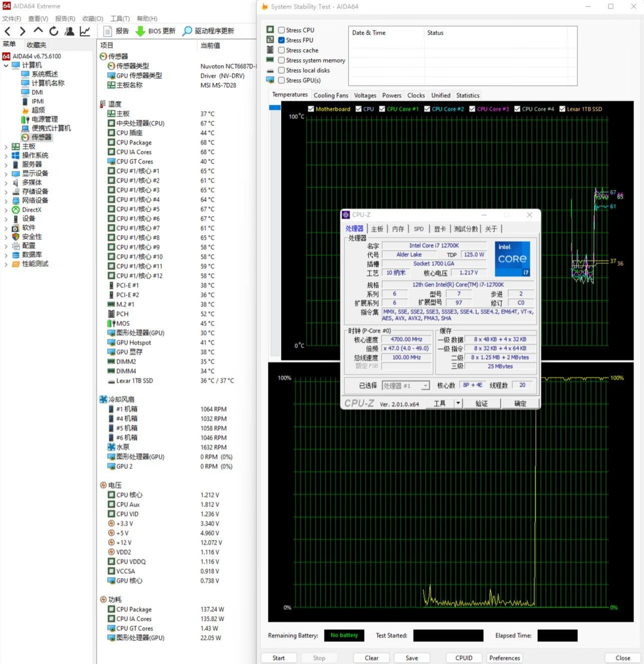644x664 pixels.
Task: Select the DMI tree item
Action: click(x=32, y=92)
